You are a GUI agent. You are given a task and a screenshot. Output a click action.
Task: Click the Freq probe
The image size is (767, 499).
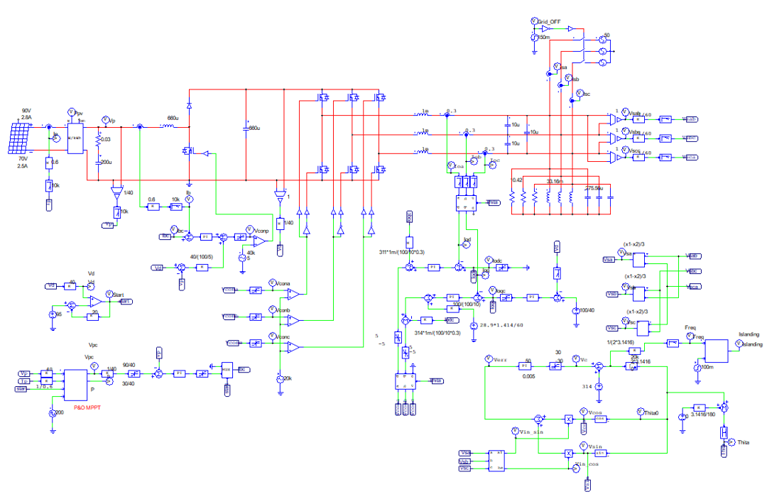point(690,337)
